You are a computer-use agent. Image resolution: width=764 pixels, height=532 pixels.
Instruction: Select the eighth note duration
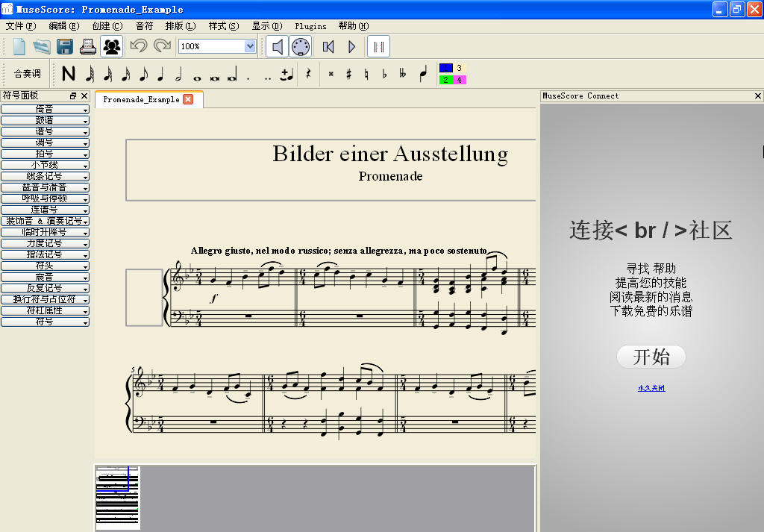click(x=143, y=74)
